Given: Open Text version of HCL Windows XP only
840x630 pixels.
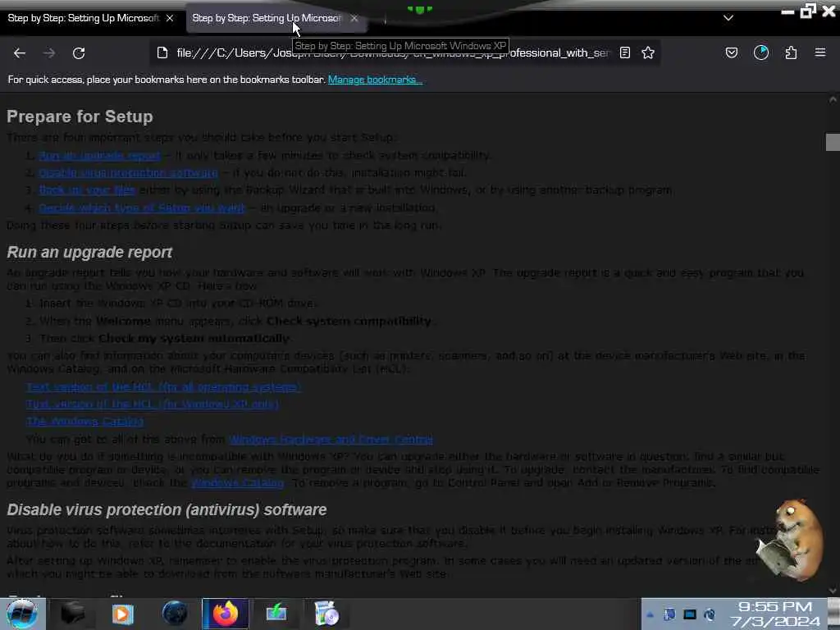Looking at the screenshot, I should click(153, 404).
